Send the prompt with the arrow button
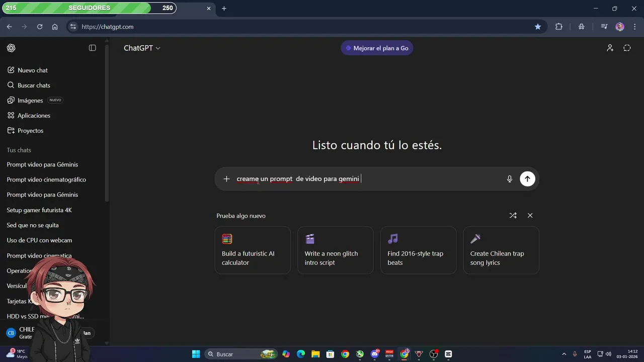 pyautogui.click(x=527, y=179)
